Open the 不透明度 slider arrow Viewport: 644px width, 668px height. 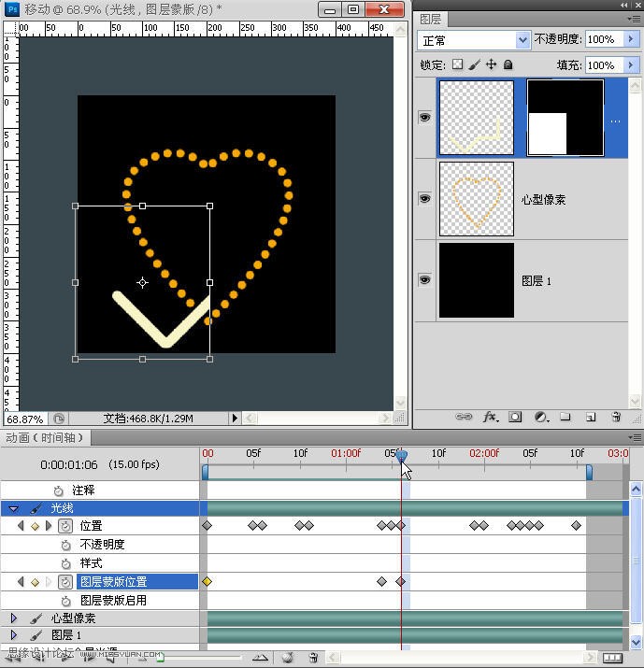[x=631, y=39]
